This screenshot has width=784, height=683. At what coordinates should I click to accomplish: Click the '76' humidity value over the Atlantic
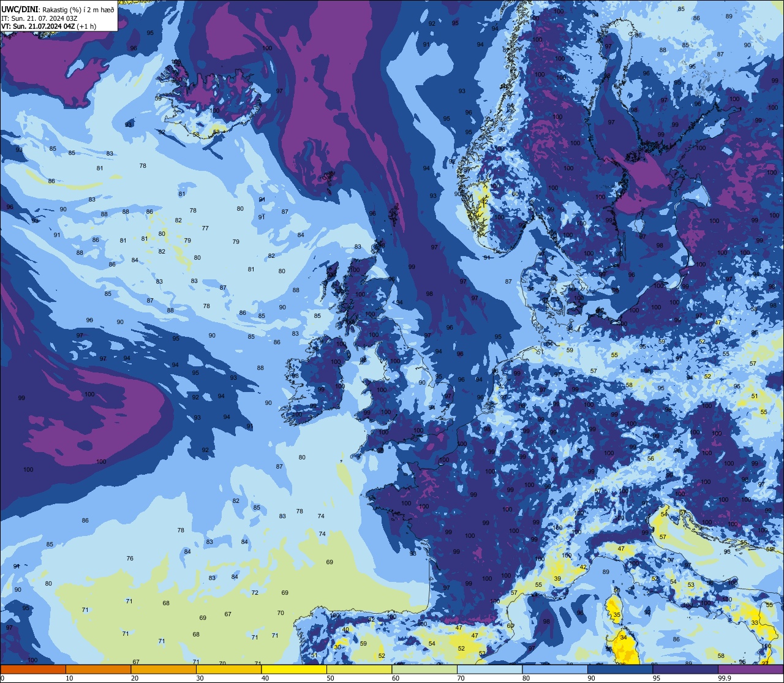[130, 559]
